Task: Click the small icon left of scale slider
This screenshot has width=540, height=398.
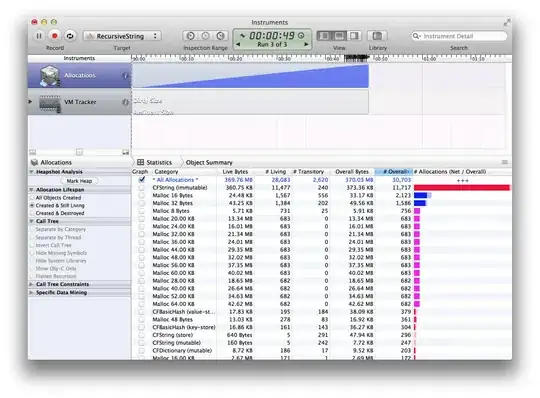Action: coord(33,152)
